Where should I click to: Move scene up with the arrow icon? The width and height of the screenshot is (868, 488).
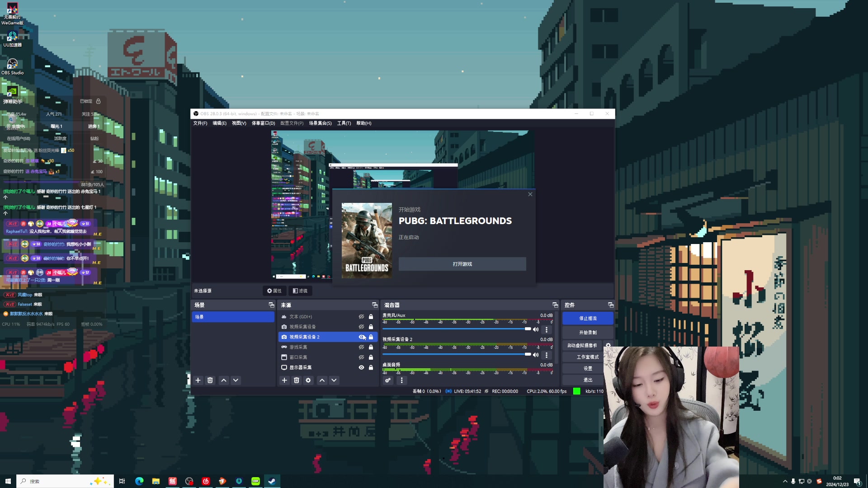[x=224, y=380]
